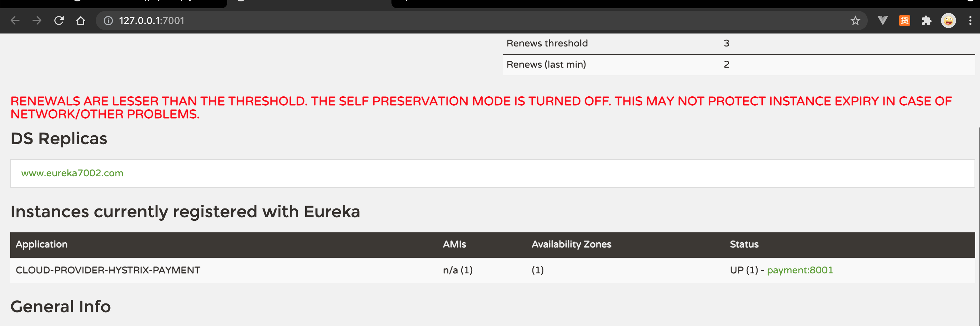This screenshot has height=326, width=980.
Task: Open the payment:8001 instance link
Action: point(800,270)
